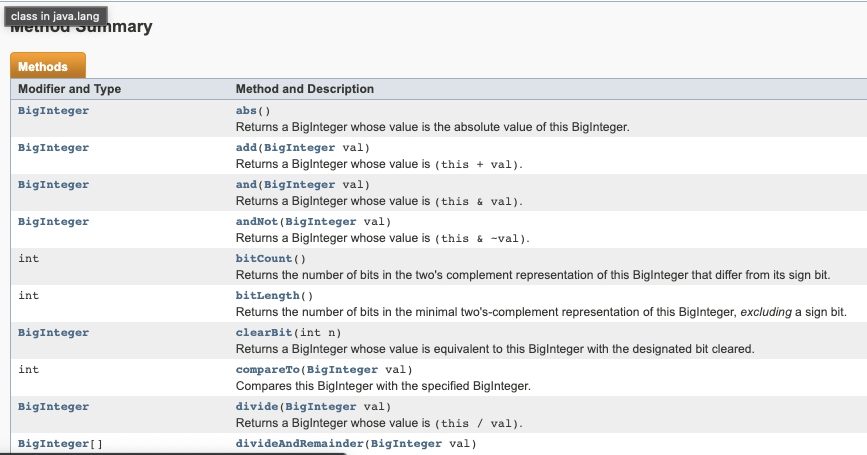
Task: Jump to the compareTo method link
Action: pyautogui.click(x=267, y=370)
